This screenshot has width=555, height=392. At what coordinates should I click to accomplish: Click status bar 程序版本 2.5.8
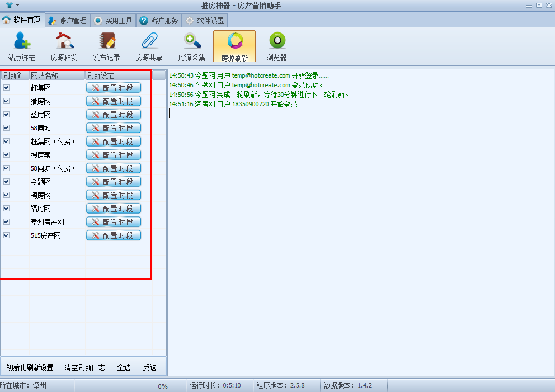[x=281, y=385]
